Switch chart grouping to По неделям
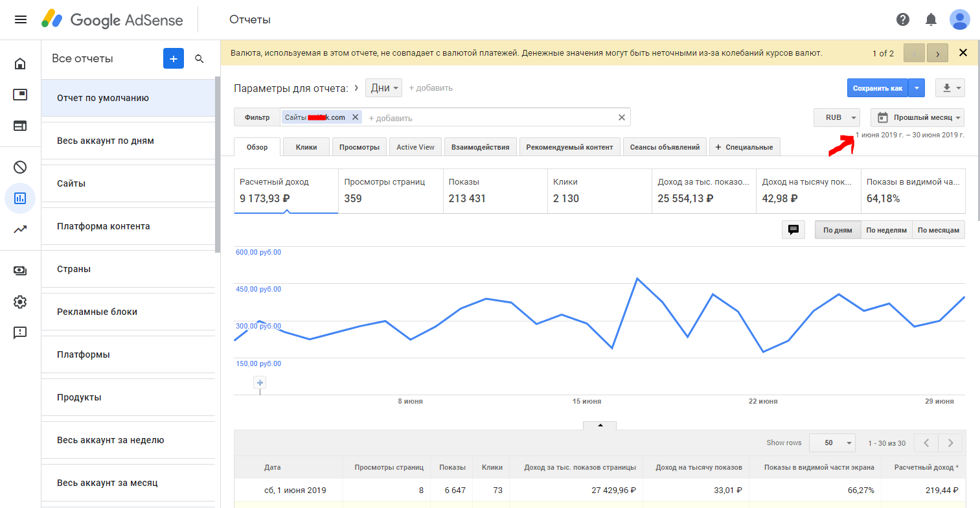Image resolution: width=980 pixels, height=508 pixels. pyautogui.click(x=886, y=230)
